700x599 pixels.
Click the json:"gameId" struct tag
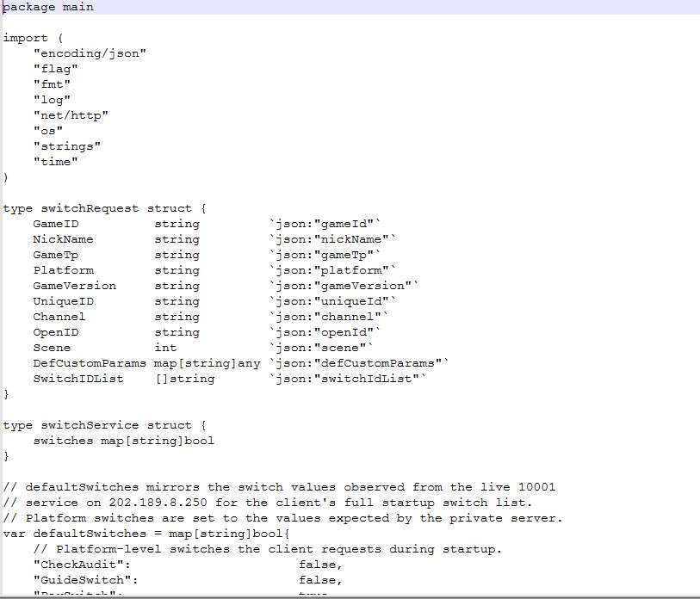325,224
